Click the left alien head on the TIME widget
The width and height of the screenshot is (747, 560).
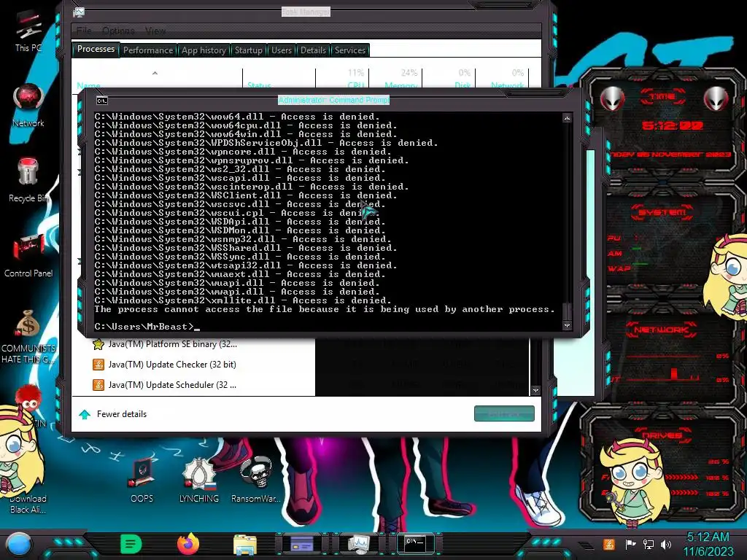coord(613,99)
